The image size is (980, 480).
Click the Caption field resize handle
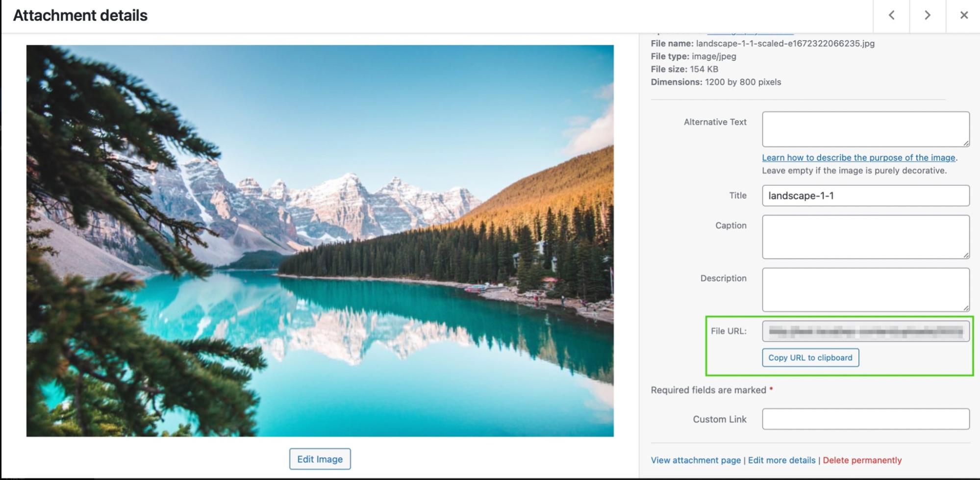point(966,255)
